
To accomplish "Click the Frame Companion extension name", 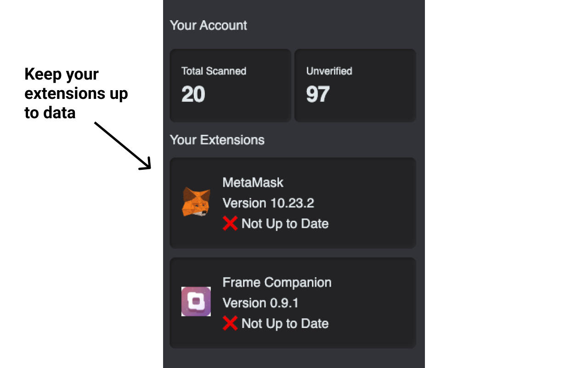I will 277,282.
